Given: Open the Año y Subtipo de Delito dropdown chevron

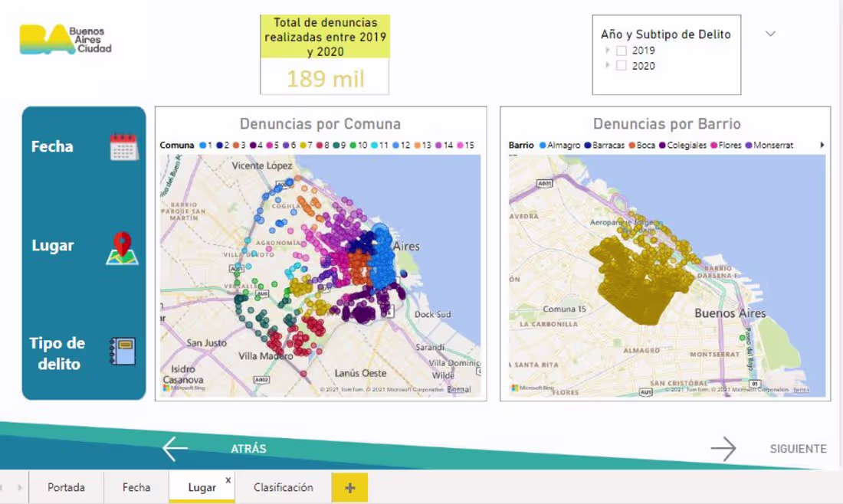Looking at the screenshot, I should click(770, 34).
